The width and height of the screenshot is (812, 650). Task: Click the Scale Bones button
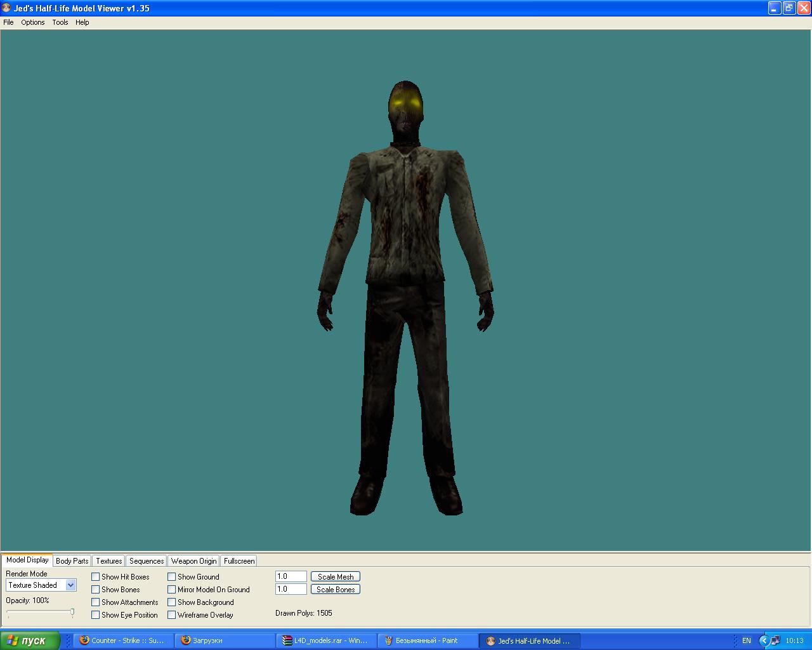tap(336, 590)
